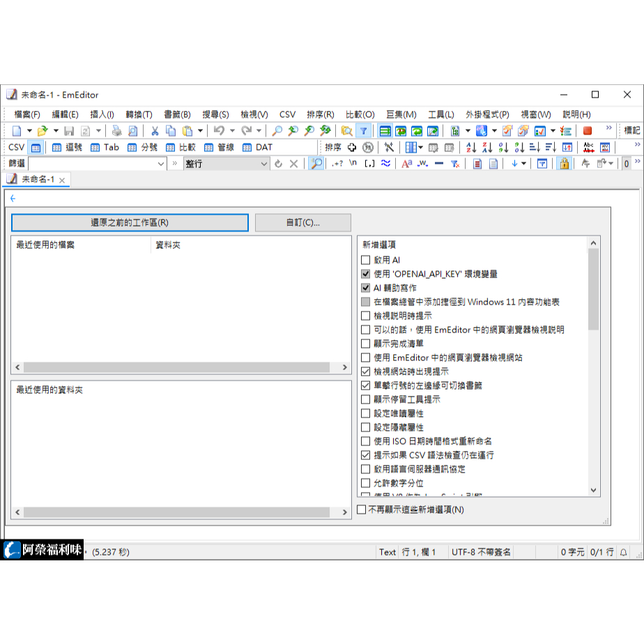This screenshot has width=644, height=644.
Task: Select the 未命名-1 document tab
Action: (36, 180)
